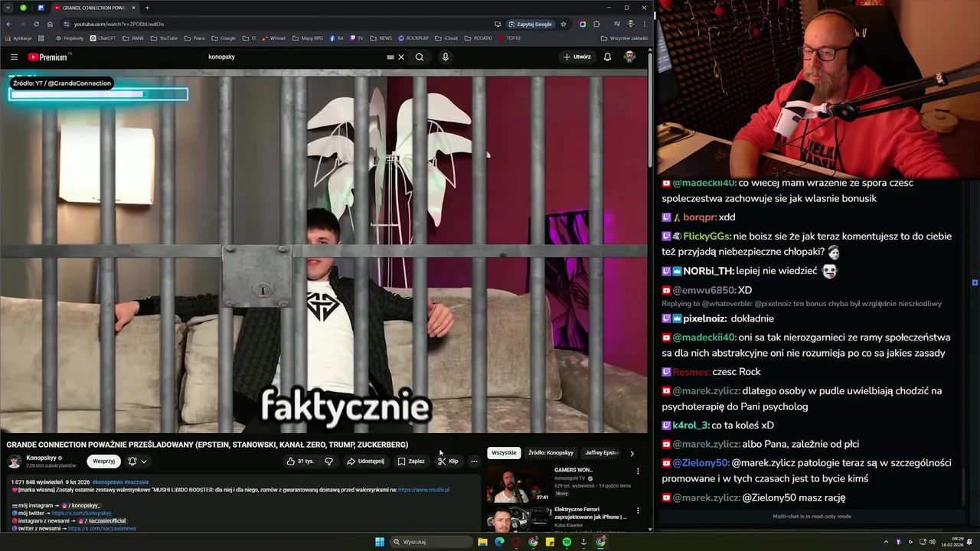Viewport: 980px width, 551px height.
Task: Open the Perplexity bookmark
Action: pyautogui.click(x=70, y=37)
